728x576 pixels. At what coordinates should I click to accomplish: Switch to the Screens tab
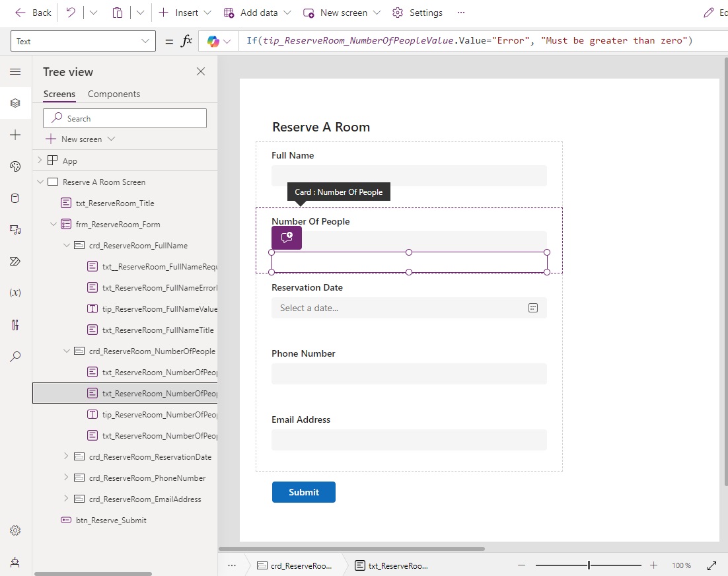(x=59, y=94)
